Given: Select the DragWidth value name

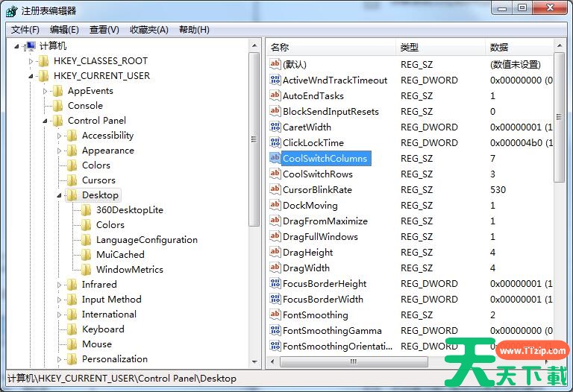Looking at the screenshot, I should point(306,268).
